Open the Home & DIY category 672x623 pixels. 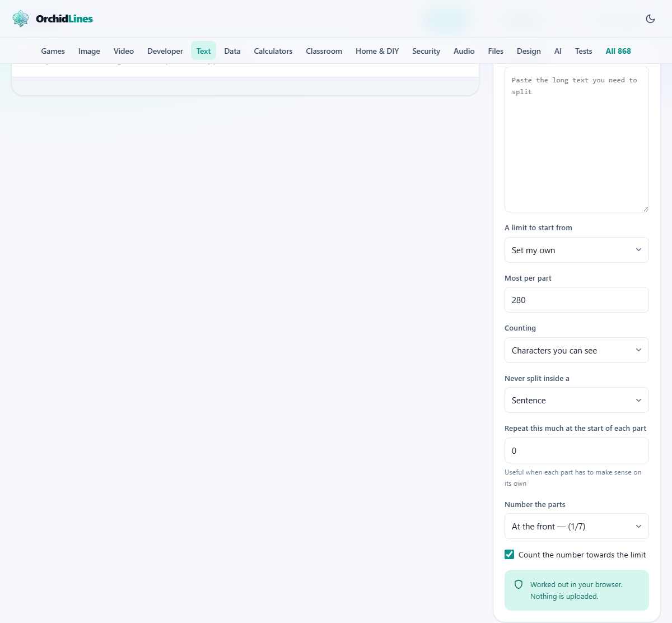(x=377, y=51)
